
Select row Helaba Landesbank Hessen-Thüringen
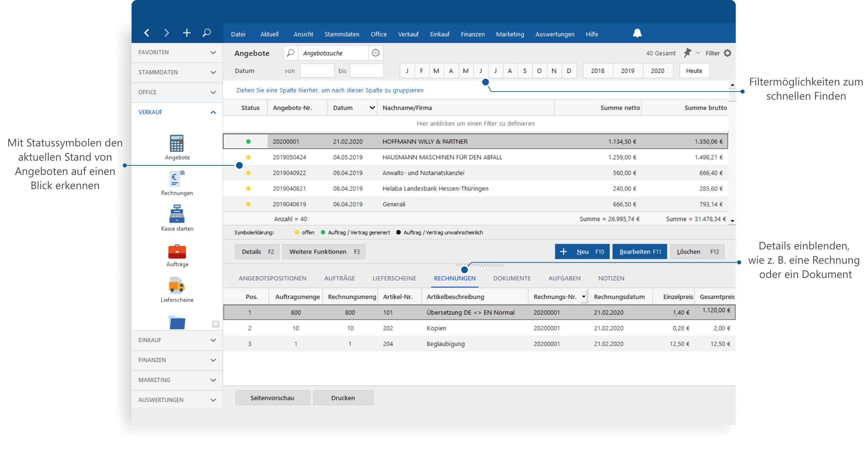[475, 188]
